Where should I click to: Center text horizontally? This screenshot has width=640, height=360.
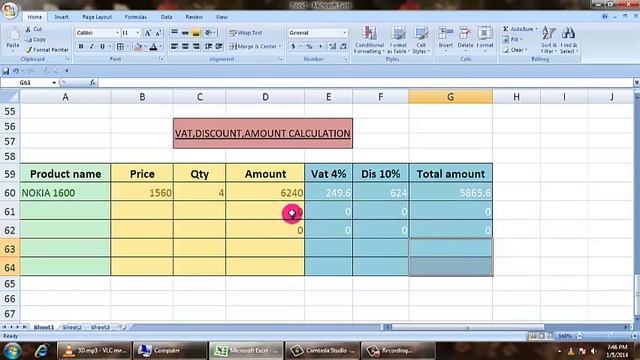click(x=185, y=47)
